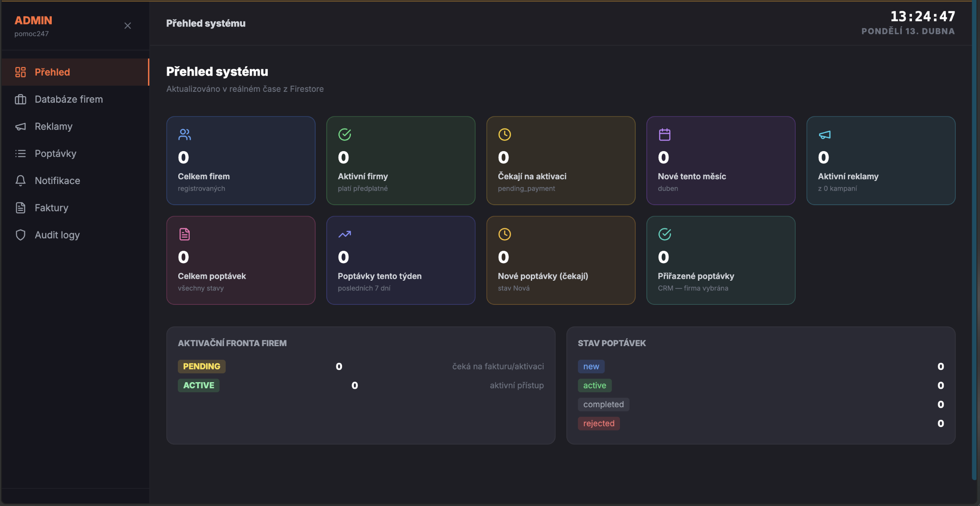The image size is (980, 506).
Task: Click the calendar icon on Nové tento měsíc card
Action: pos(664,134)
